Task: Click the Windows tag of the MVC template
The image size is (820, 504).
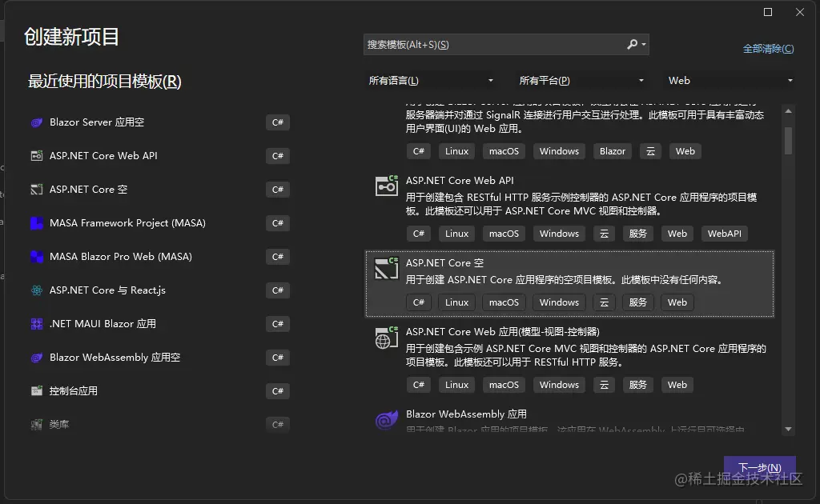Action: click(x=559, y=385)
